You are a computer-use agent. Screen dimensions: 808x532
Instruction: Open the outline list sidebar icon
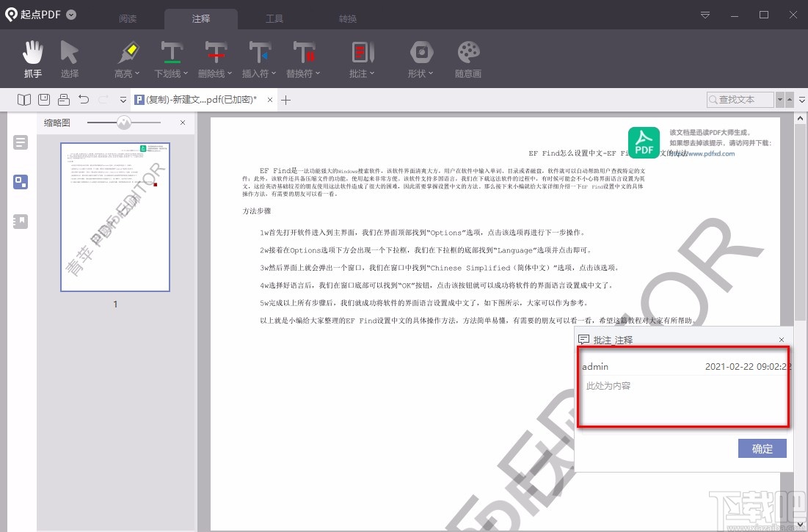21,142
